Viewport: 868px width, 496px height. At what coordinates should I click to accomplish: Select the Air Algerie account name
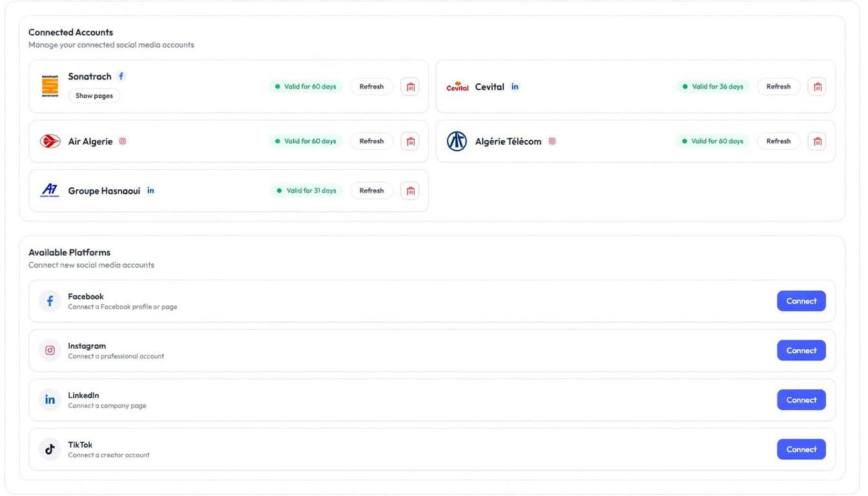(x=90, y=141)
